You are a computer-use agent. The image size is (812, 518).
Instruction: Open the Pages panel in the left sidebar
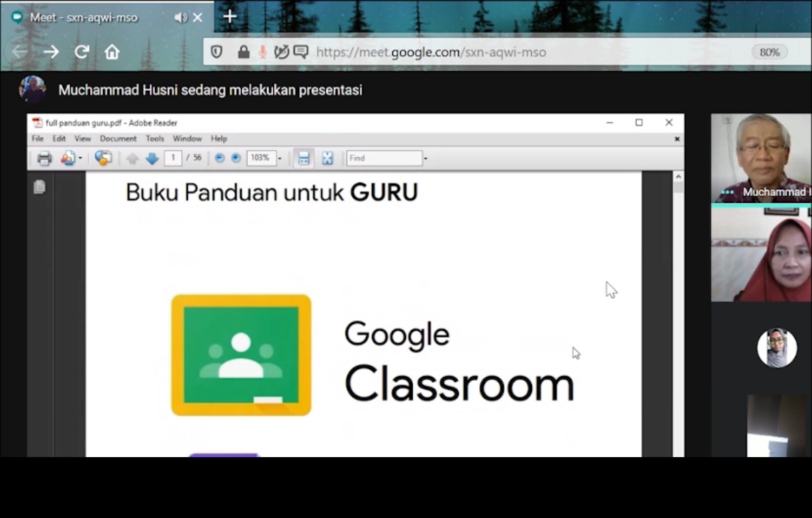[x=40, y=188]
